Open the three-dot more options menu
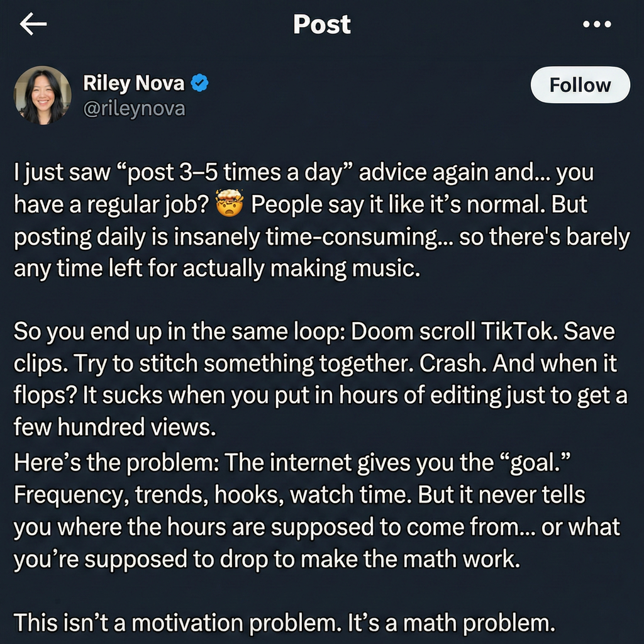644x644 pixels. point(597,25)
